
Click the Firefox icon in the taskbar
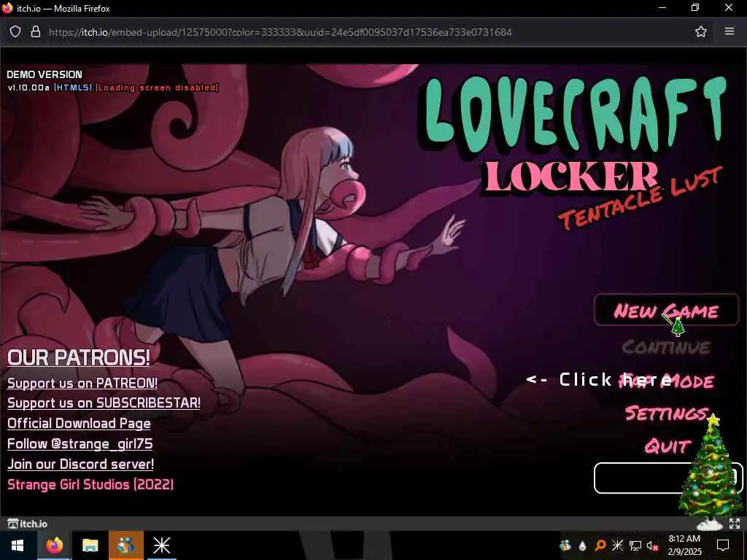pos(54,545)
